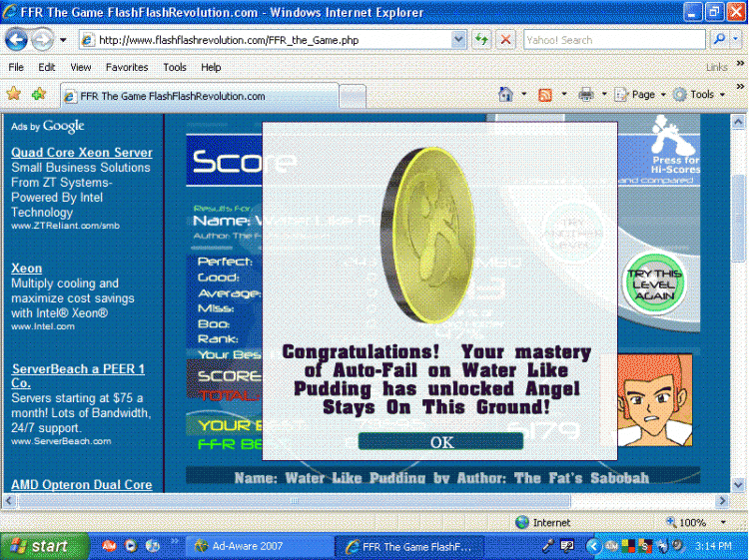Expand the address bar dropdown arrow
The height and width of the screenshot is (560, 749).
click(x=458, y=40)
